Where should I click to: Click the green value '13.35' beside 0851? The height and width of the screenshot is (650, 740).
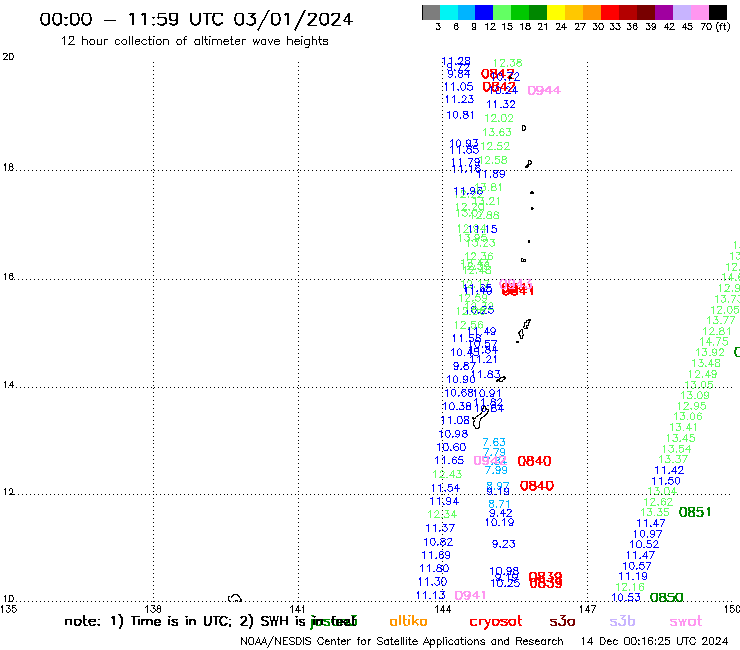coord(655,512)
